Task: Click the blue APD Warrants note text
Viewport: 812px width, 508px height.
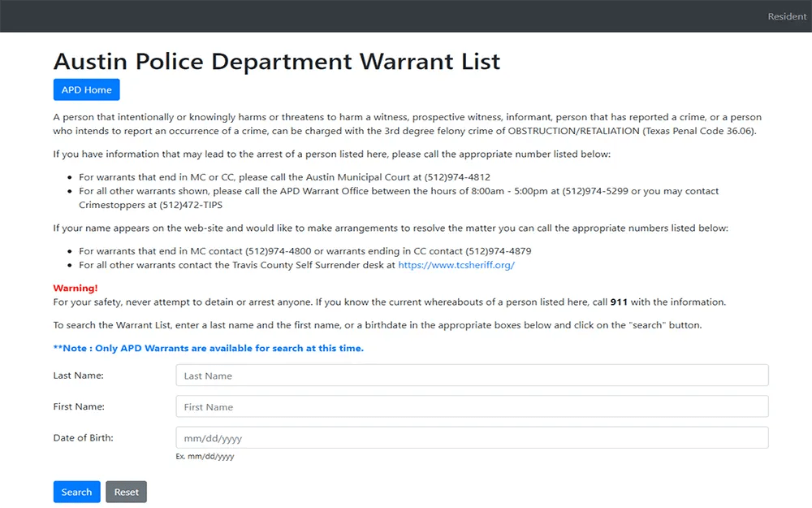Action: coord(208,347)
